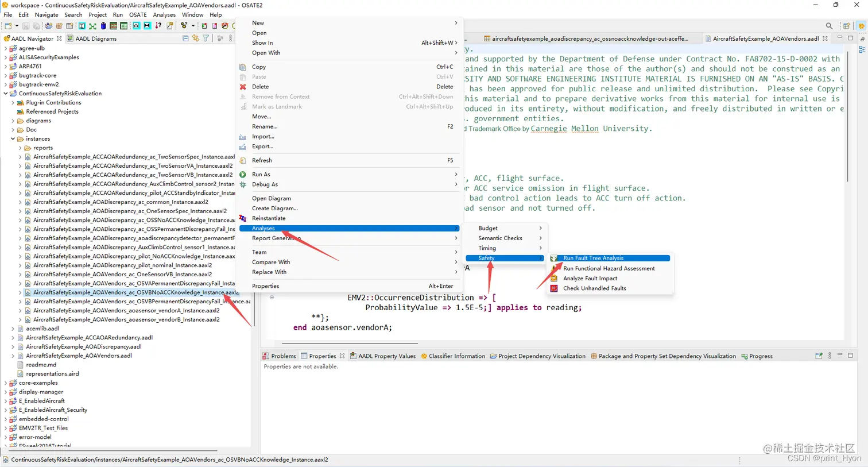This screenshot has width=868, height=467.
Task: Select the AADL perspective icon at top right
Action: (861, 26)
